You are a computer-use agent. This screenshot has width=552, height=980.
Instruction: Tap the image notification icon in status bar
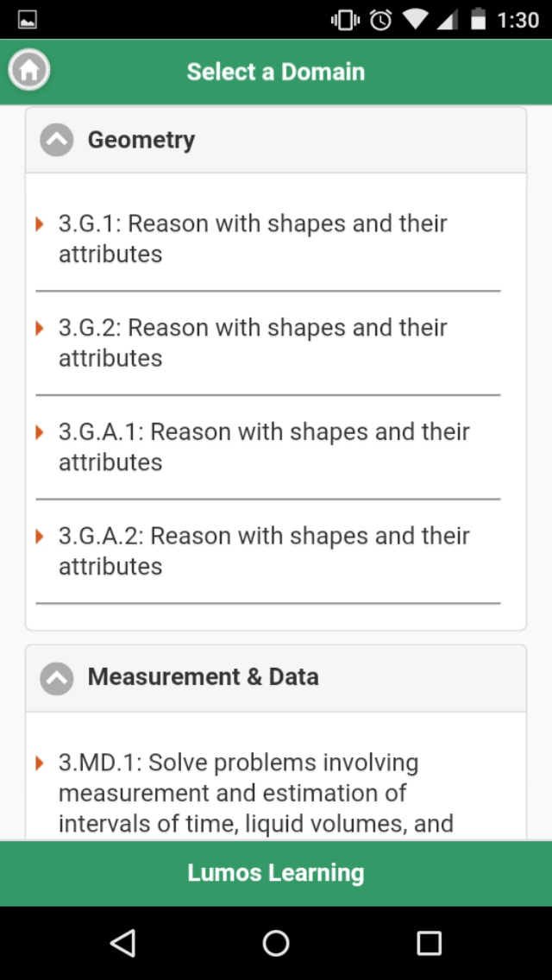[27, 19]
